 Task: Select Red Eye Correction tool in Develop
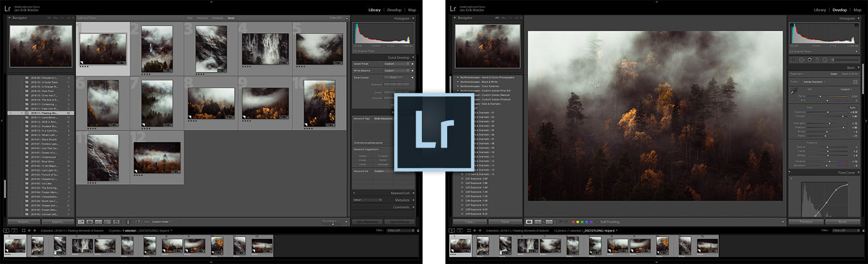[809, 60]
